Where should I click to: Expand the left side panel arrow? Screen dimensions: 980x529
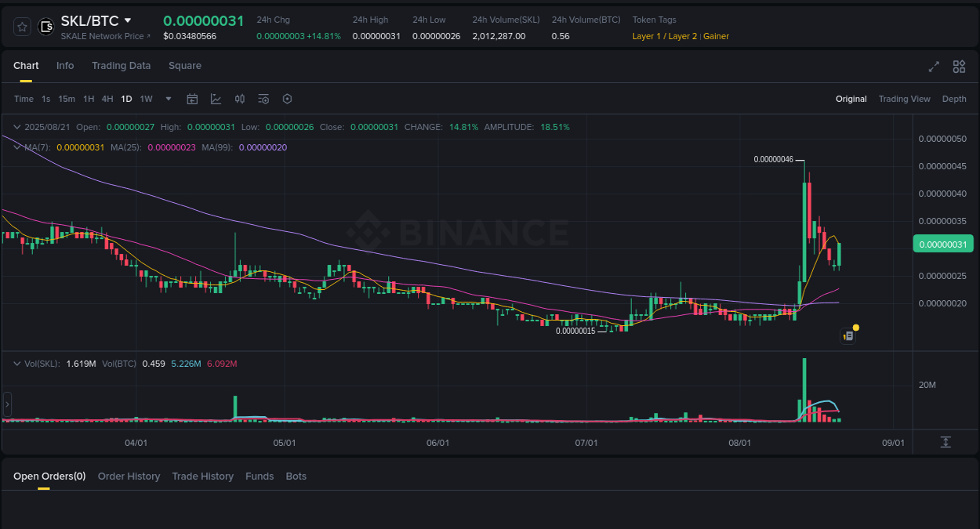click(7, 404)
